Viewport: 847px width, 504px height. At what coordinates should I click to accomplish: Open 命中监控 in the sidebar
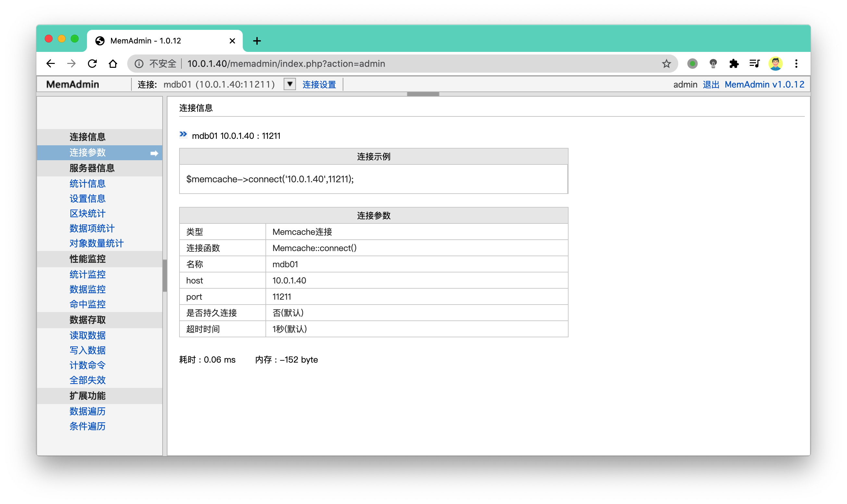point(87,304)
